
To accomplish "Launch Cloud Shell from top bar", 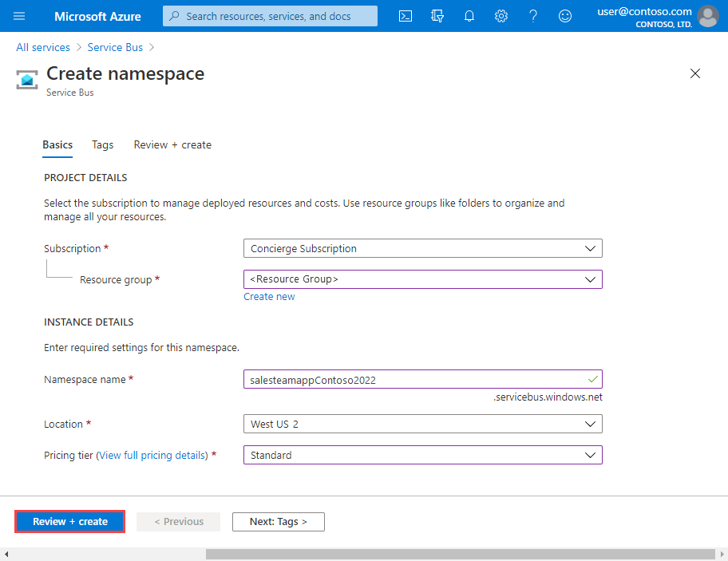I will [406, 16].
